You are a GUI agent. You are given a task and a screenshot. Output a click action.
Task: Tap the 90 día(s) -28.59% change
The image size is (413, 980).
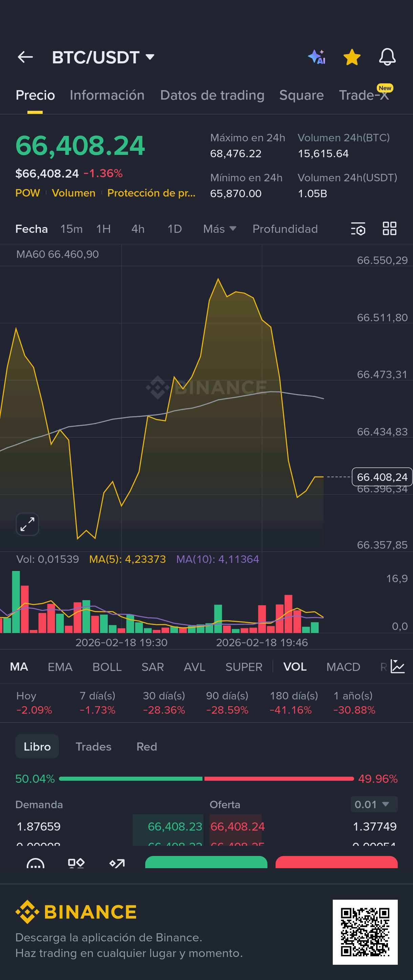[x=227, y=703]
